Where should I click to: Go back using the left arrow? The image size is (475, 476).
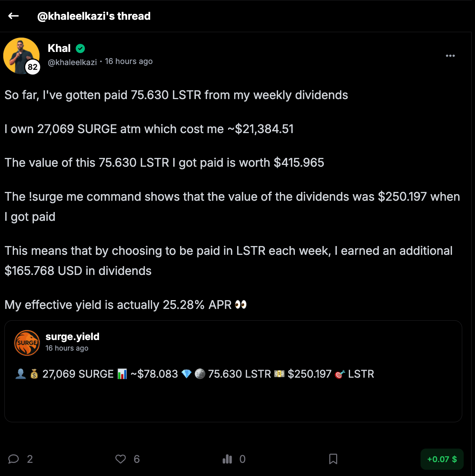(14, 16)
